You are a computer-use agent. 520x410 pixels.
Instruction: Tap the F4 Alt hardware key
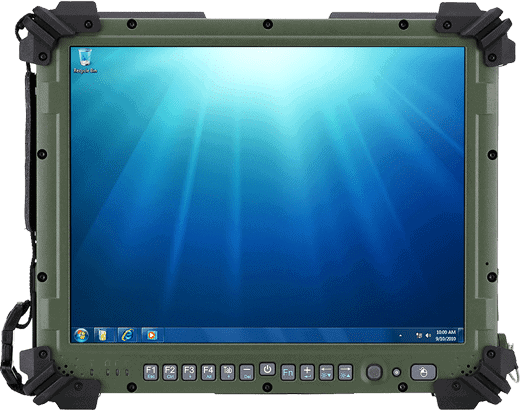pyautogui.click(x=208, y=372)
